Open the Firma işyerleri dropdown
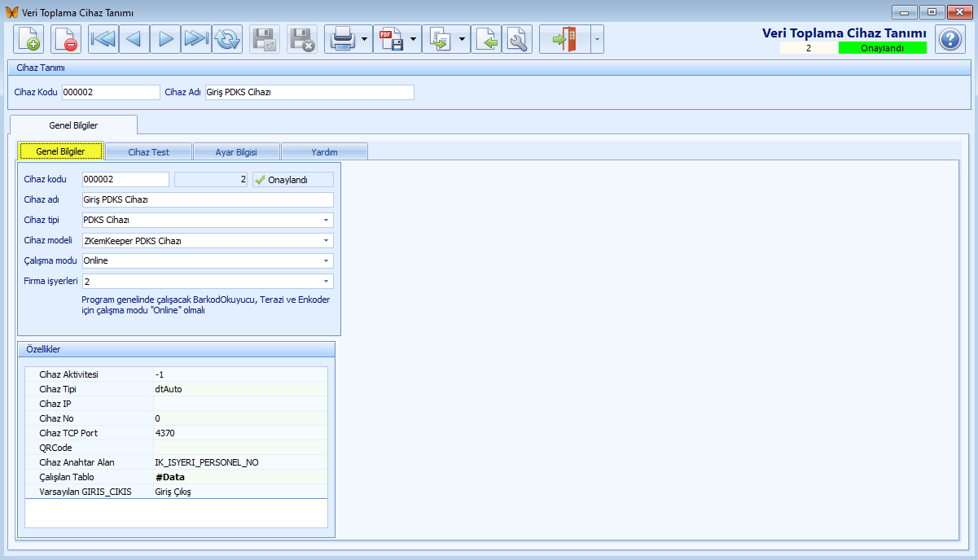 (x=326, y=282)
